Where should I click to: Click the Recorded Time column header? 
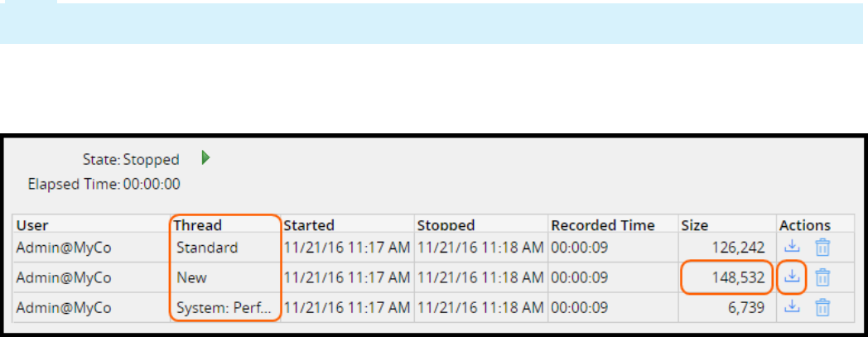point(603,224)
